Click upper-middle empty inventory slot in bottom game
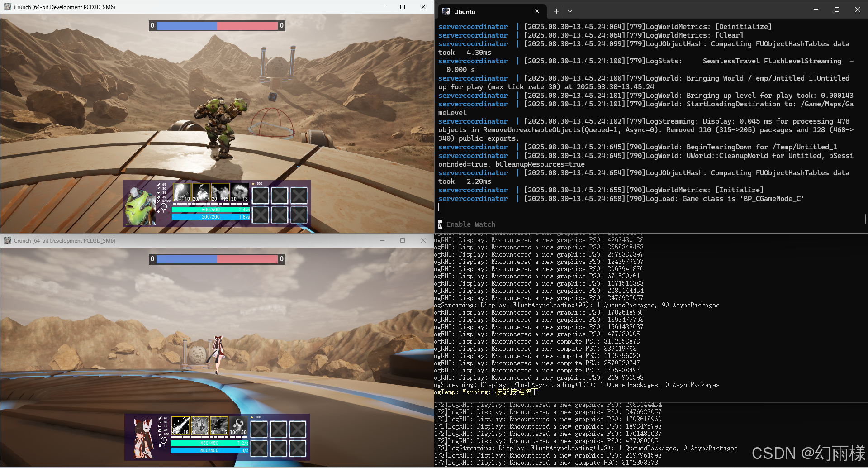Screen dimensions: 868x468 (x=279, y=430)
